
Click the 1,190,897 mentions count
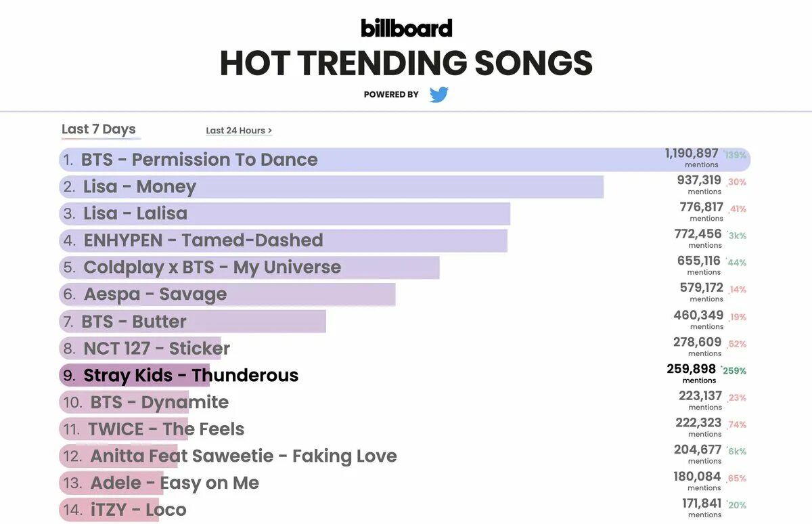(x=692, y=158)
